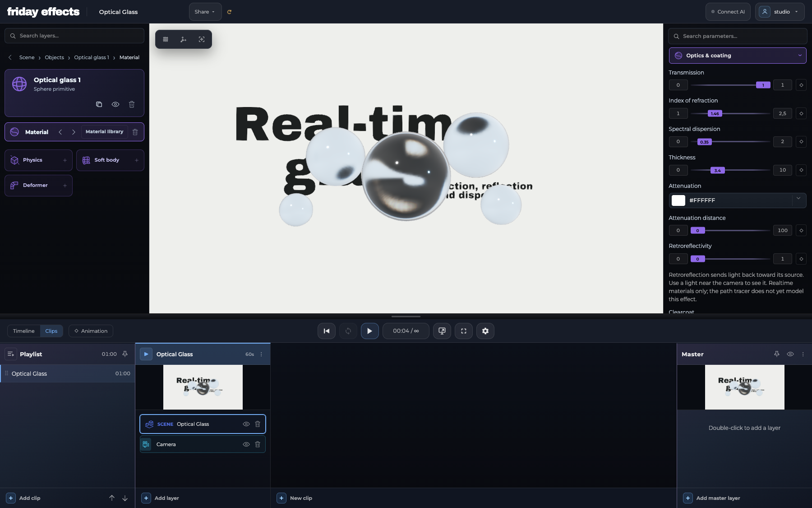The height and width of the screenshot is (508, 812).
Task: Expand the Attenuation color dropdown chevron
Action: 798,198
